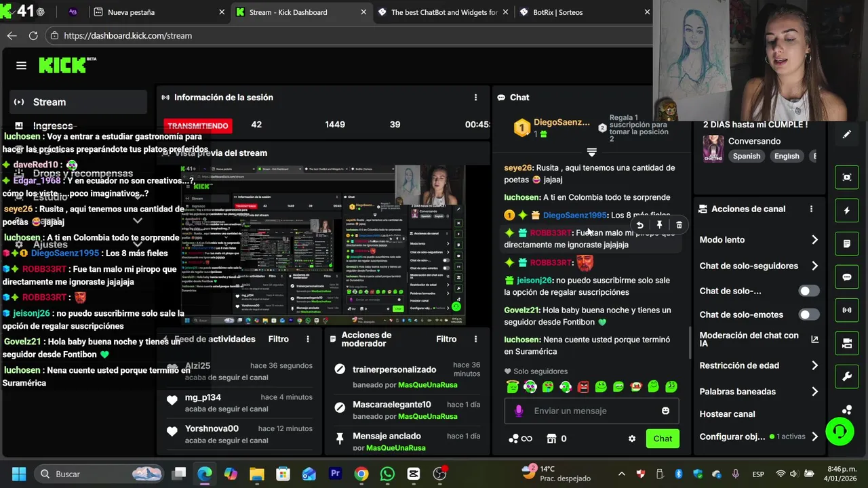Toggle Chat de solo-emotes switch
868x488 pixels.
(808, 314)
